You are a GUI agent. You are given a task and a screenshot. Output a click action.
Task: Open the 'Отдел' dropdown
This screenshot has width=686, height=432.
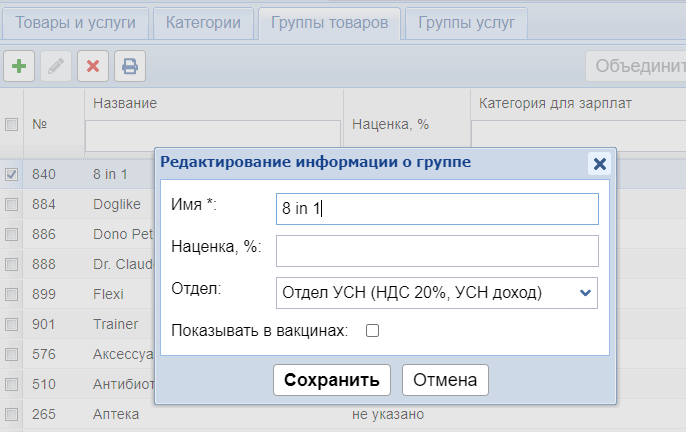tap(436, 293)
